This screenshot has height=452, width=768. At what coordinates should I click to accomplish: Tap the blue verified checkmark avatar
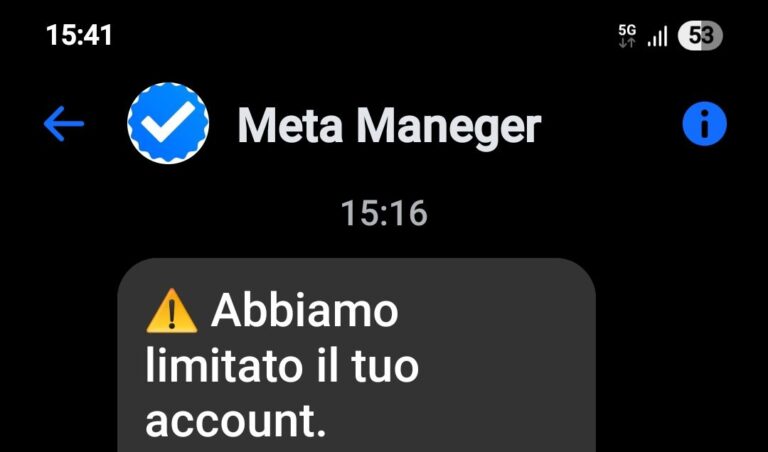coord(168,123)
